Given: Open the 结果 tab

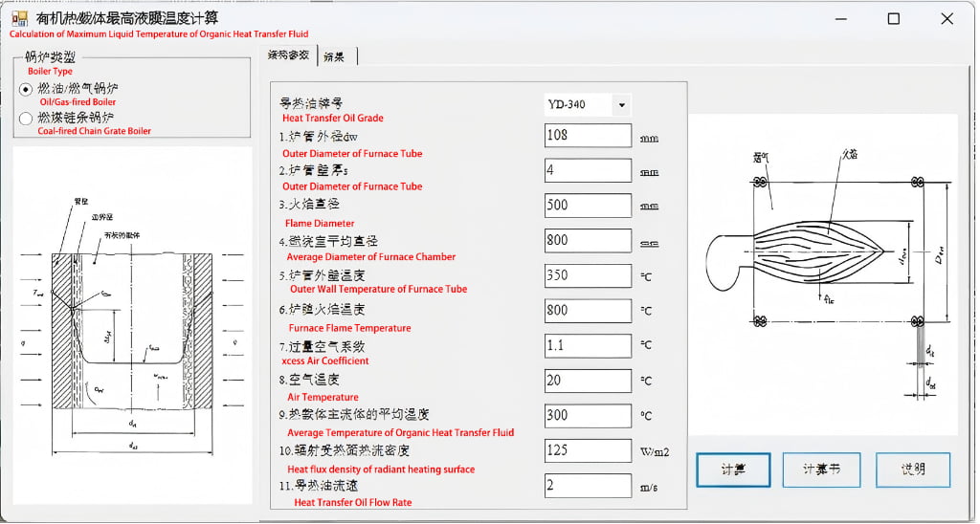Looking at the screenshot, I should [335, 56].
